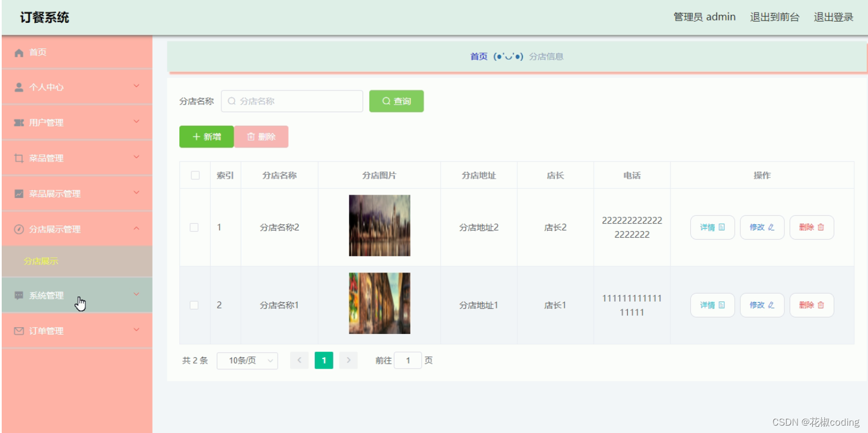Click the 新增 button to add a branch
Image resolution: width=868 pixels, height=433 pixels.
click(206, 137)
